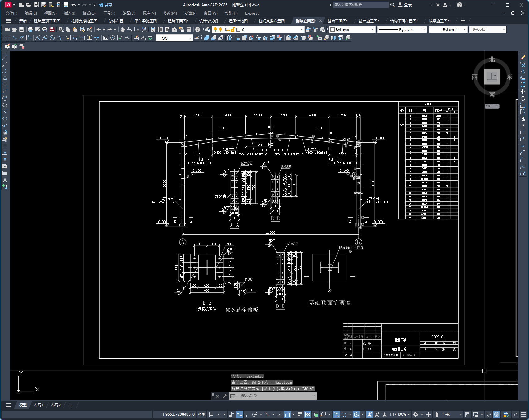Click the 共享 share button
Viewport: 529px width, 420px height.
(105, 5)
